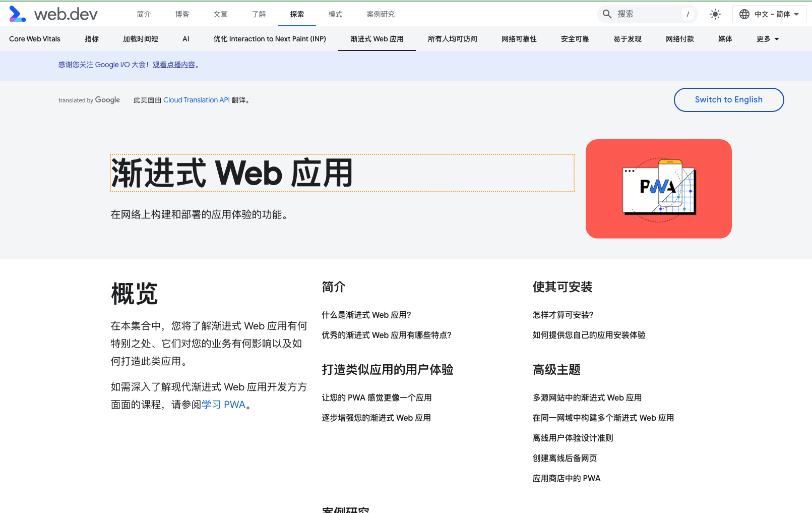Open the 所有人均可访问 sub-tab
This screenshot has width=812, height=513.
click(453, 39)
